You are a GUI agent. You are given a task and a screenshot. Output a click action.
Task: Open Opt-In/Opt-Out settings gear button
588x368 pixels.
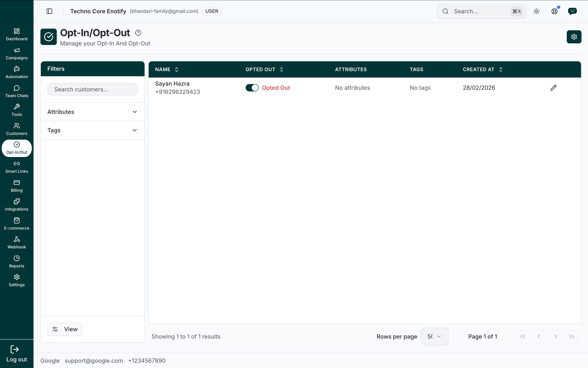(574, 37)
